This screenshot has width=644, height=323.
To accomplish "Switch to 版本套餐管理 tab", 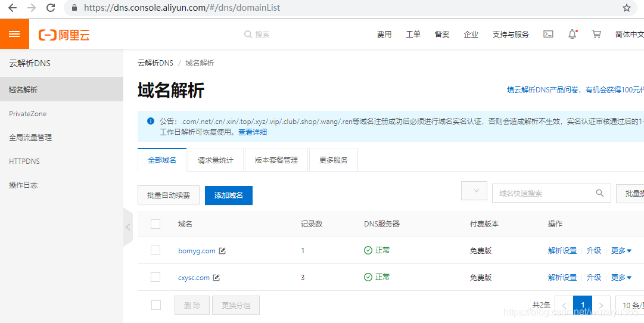I will [x=276, y=160].
